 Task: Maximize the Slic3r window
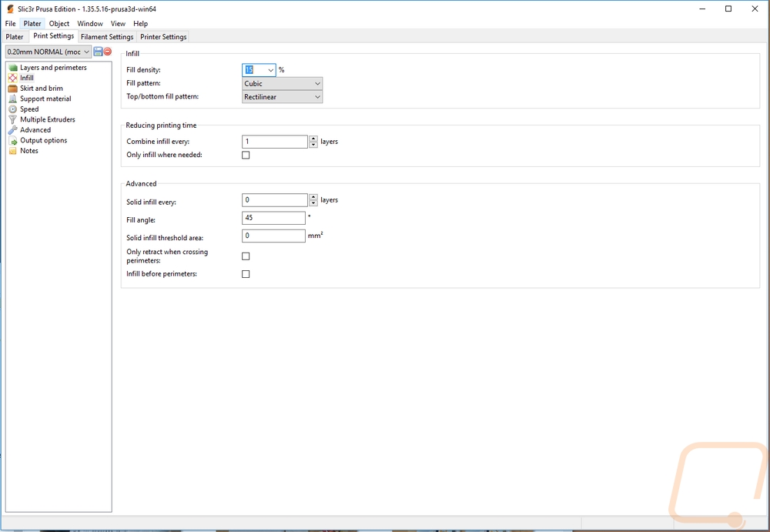click(728, 8)
